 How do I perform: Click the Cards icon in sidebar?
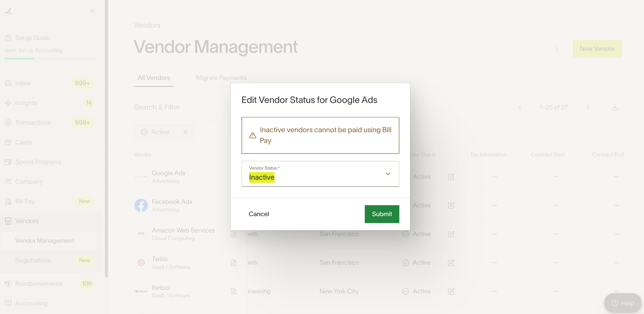tap(8, 142)
